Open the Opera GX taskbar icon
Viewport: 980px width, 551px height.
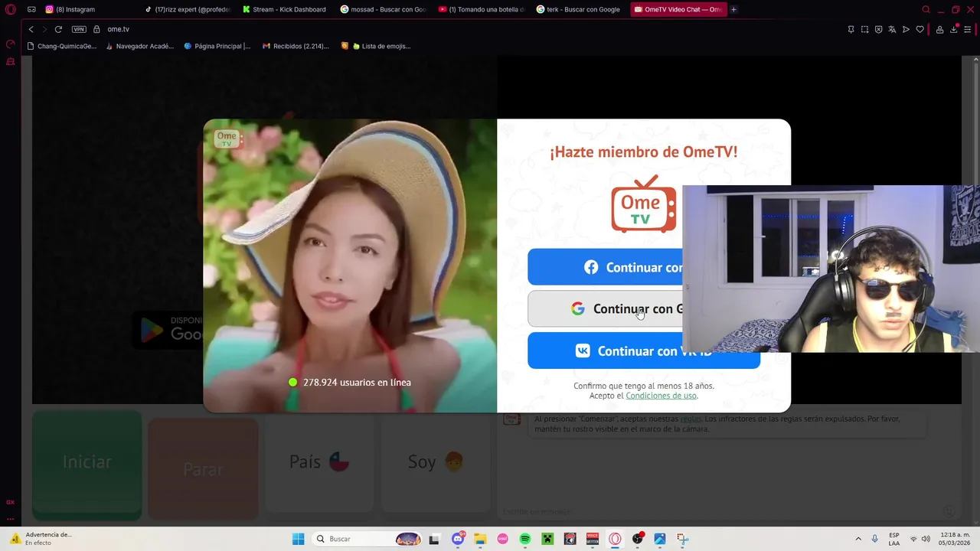(x=615, y=539)
